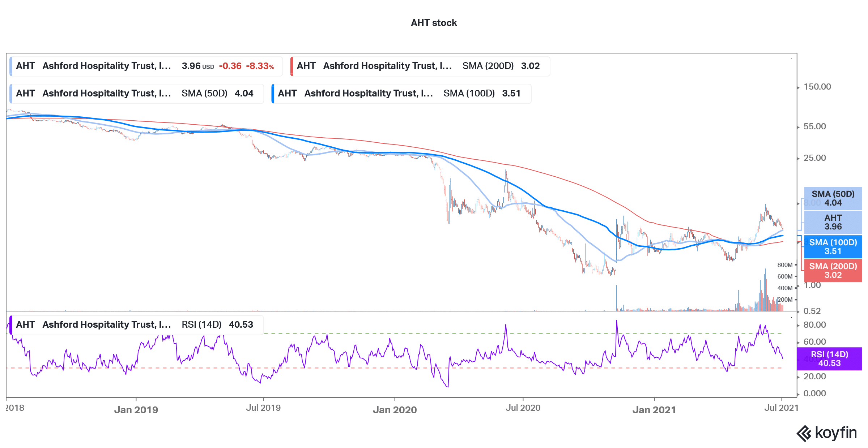Click the Jan 2020 time axis label

pos(395,410)
